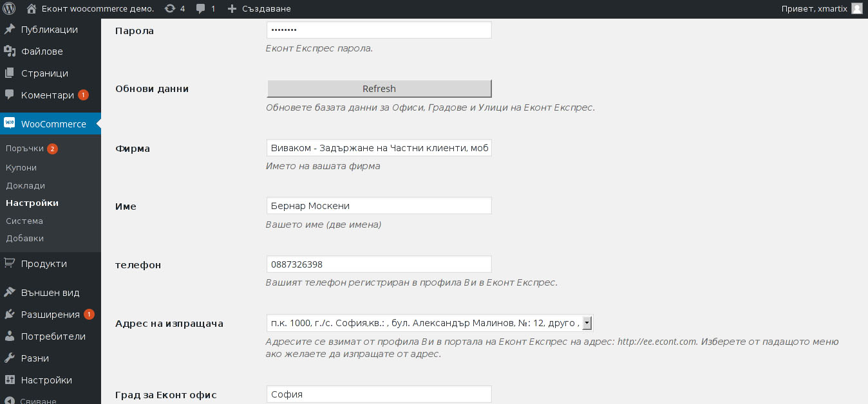Click the Коментари badge showing 1
The height and width of the screenshot is (404, 868).
(x=83, y=95)
